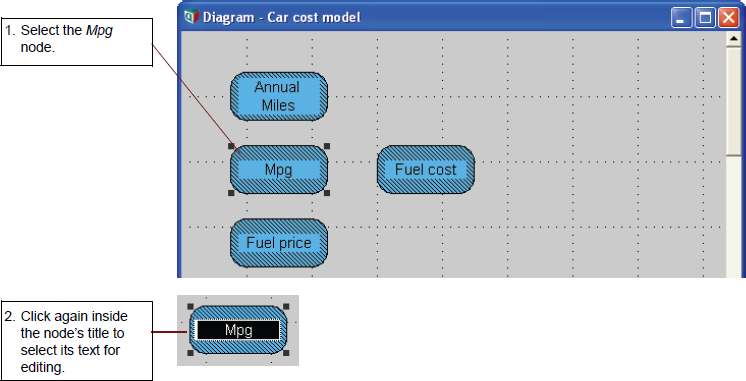
Task: Click the highlighted Mpg title edit field
Action: click(x=238, y=330)
